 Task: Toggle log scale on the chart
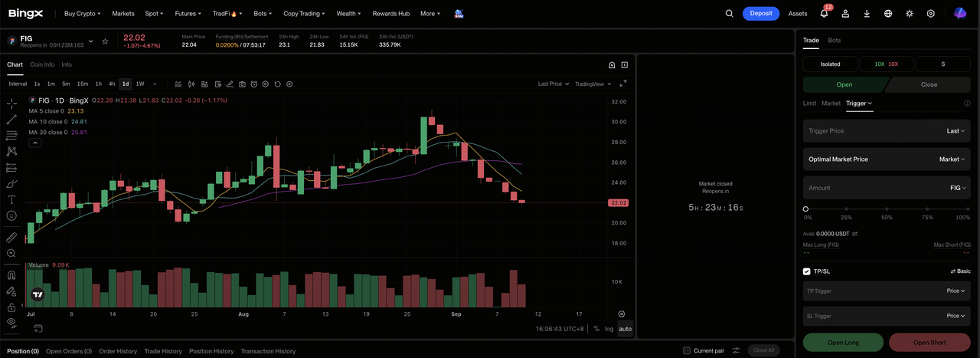coord(609,329)
